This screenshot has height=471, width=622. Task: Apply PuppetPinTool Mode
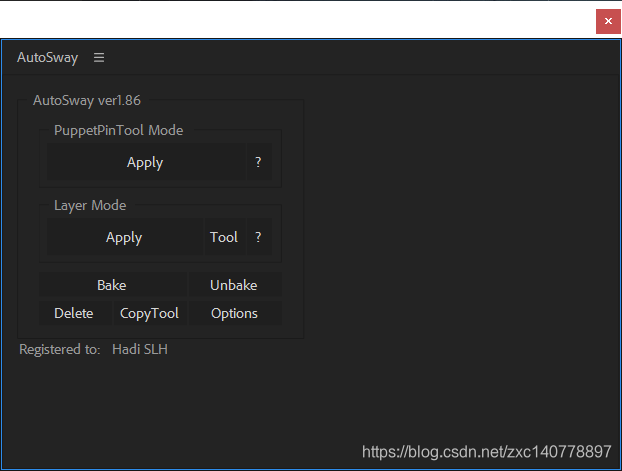tap(146, 161)
